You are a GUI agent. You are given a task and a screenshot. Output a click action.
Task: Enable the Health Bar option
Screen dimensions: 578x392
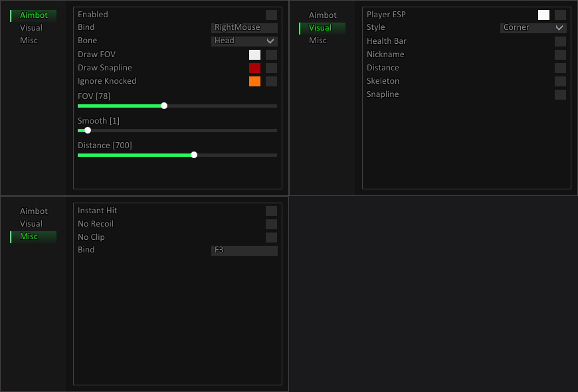coord(560,41)
